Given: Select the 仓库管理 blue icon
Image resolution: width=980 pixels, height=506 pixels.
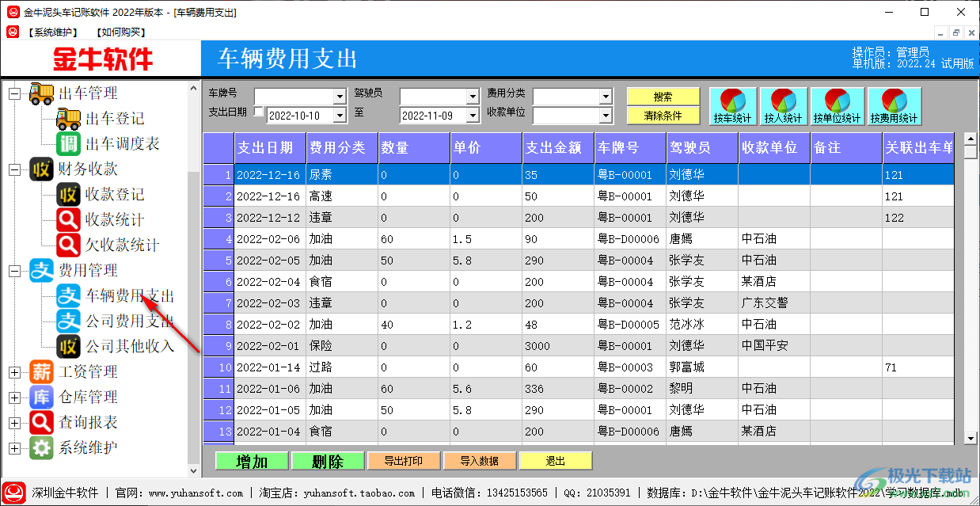Looking at the screenshot, I should (x=42, y=397).
